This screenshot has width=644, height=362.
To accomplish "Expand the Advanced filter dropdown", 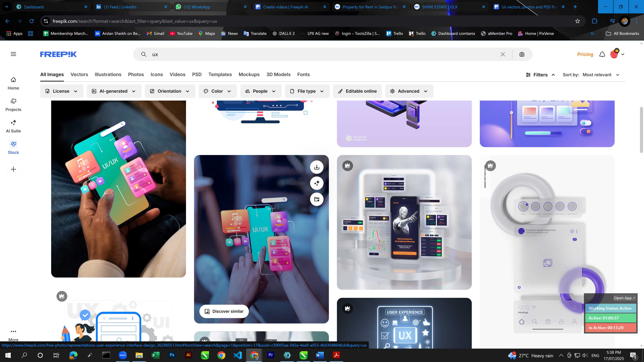I will (409, 91).
